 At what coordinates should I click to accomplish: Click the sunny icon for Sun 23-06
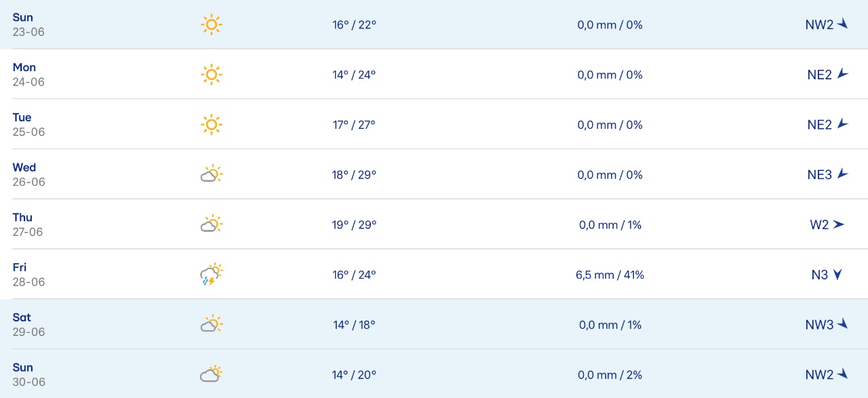click(212, 25)
